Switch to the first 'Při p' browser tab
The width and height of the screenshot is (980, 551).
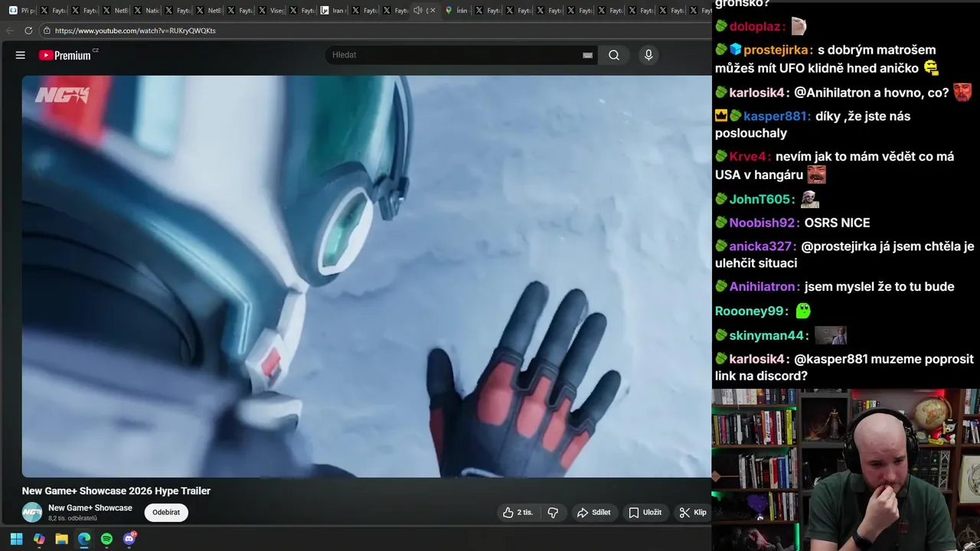pyautogui.click(x=21, y=11)
